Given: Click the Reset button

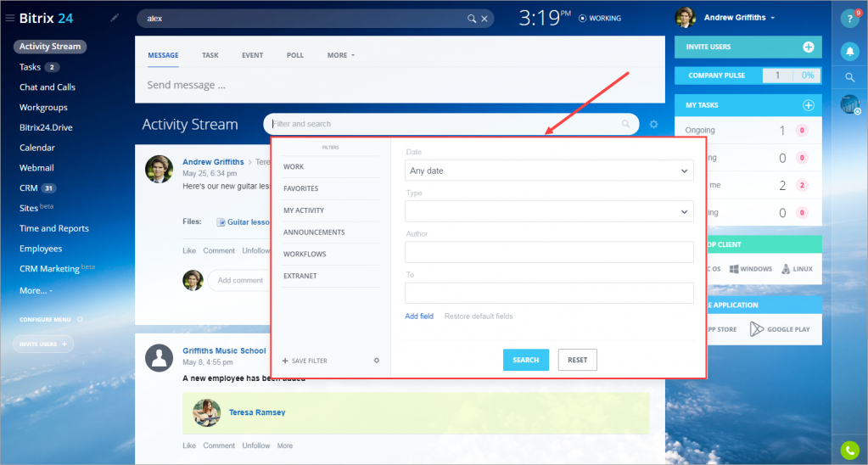Looking at the screenshot, I should [577, 360].
